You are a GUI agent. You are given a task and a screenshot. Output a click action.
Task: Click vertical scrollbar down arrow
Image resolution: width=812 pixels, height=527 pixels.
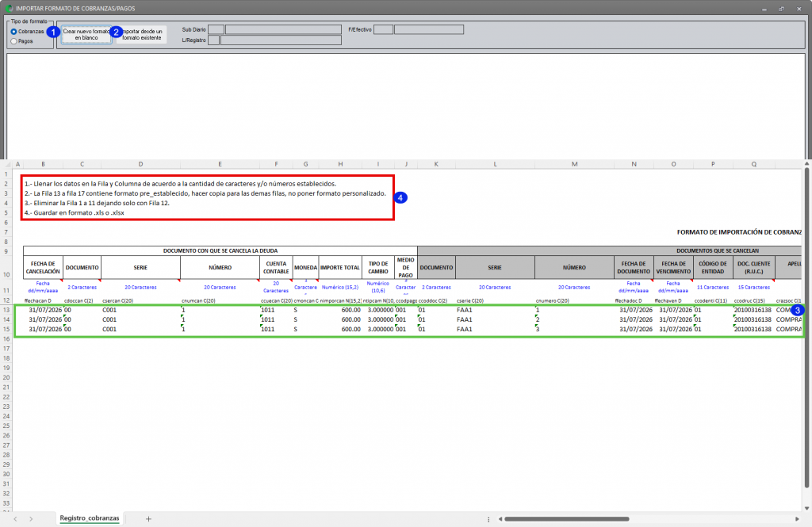tap(806, 508)
